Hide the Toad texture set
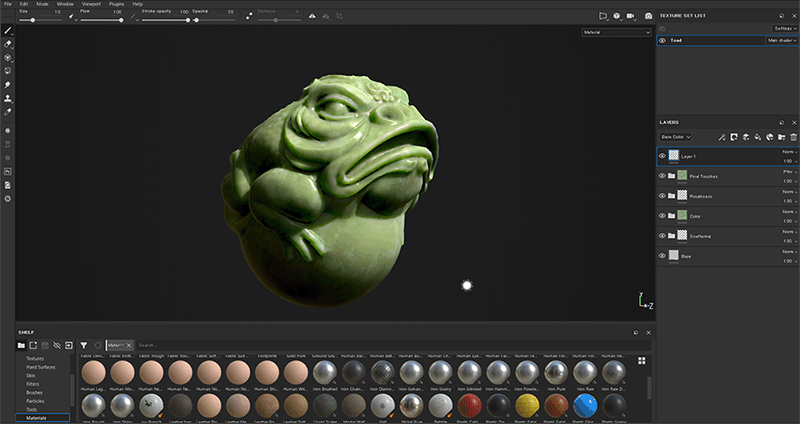Image resolution: width=800 pixels, height=424 pixels. click(662, 40)
